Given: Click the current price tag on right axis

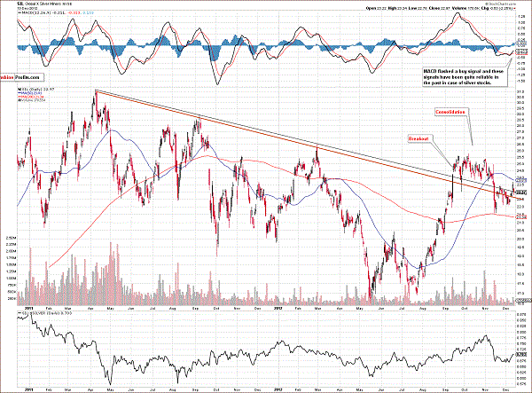Looking at the screenshot, I should tap(520, 193).
